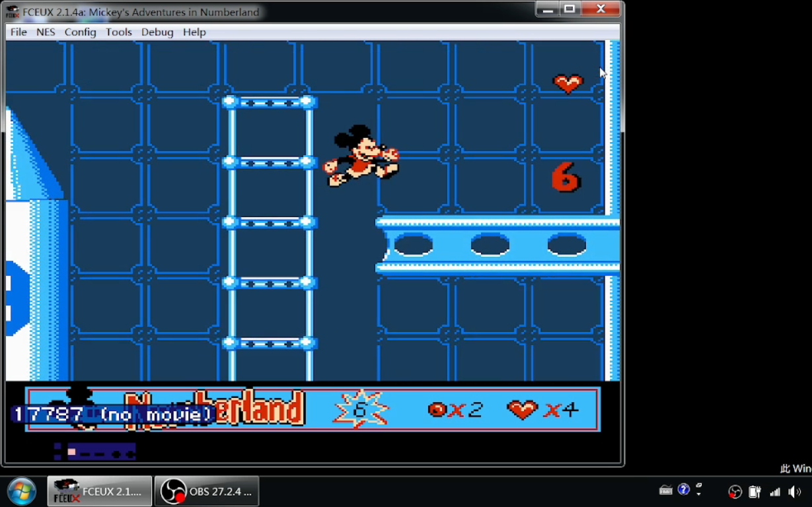
Task: Close the FCEUX emulator window
Action: click(601, 9)
